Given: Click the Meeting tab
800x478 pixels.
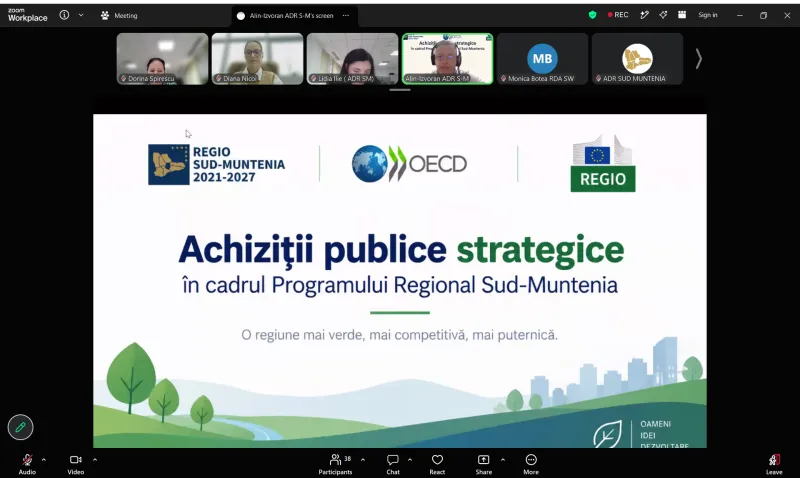Looking at the screenshot, I should click(119, 15).
